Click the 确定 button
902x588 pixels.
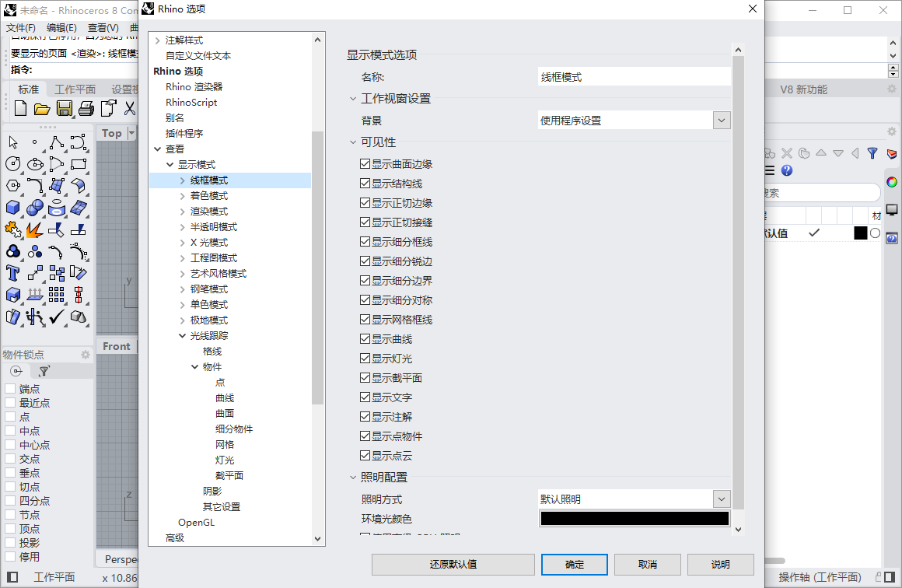tap(574, 565)
